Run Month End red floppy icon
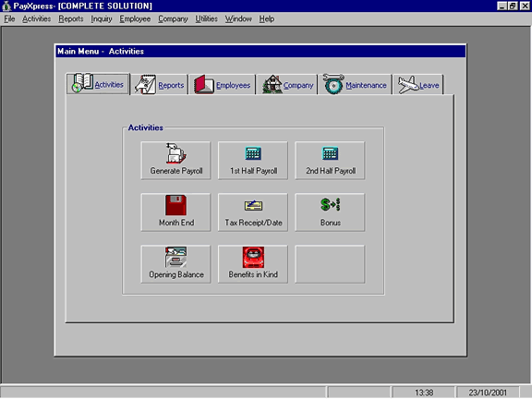The image size is (532, 399). click(175, 205)
